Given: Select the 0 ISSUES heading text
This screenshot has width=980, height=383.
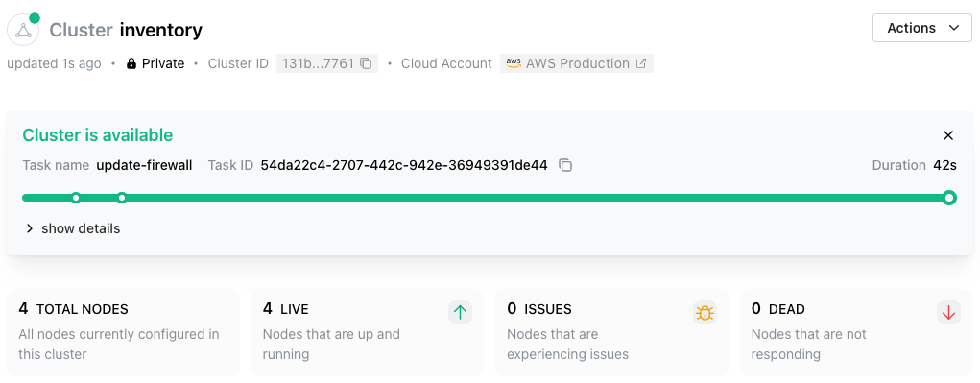Looking at the screenshot, I should point(539,309).
